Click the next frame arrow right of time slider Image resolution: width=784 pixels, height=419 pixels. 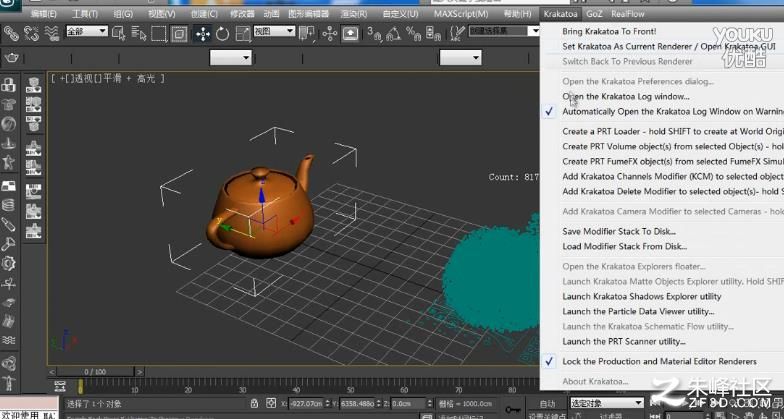tap(140, 372)
